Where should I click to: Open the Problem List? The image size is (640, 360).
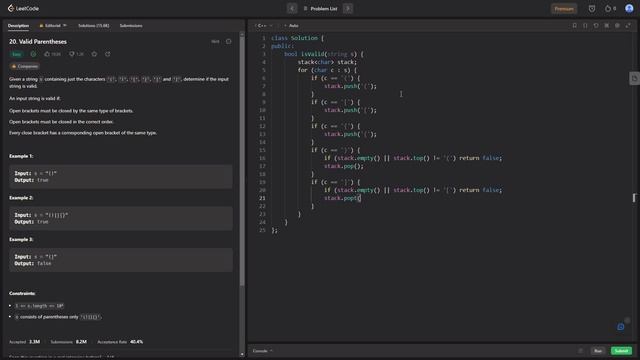(x=320, y=9)
